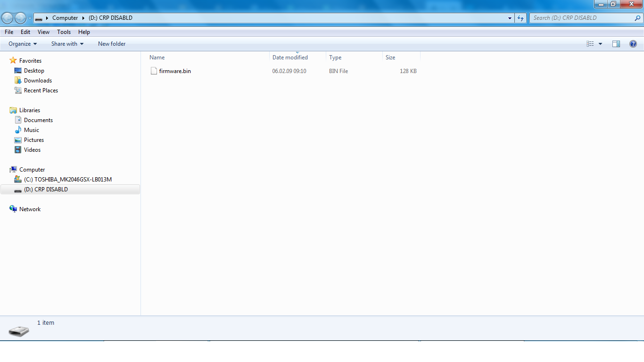Image resolution: width=644 pixels, height=362 pixels.
Task: Open the Tools menu
Action: (64, 32)
